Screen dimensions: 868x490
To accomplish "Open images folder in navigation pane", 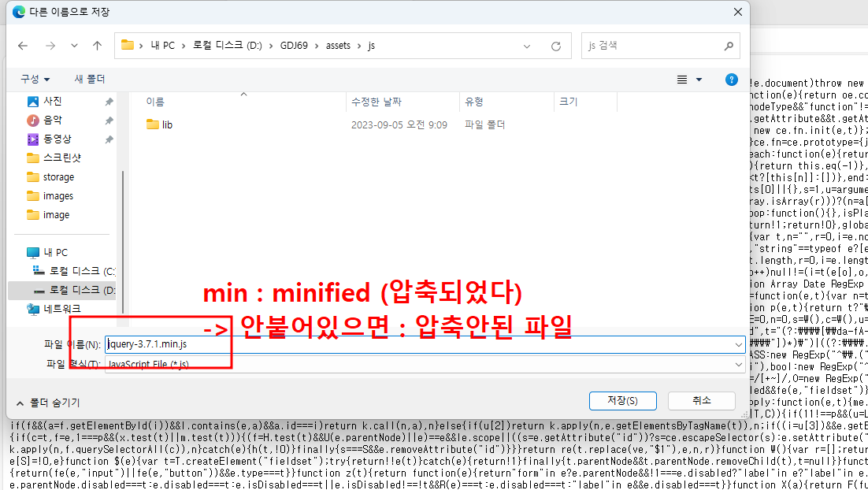I will (x=57, y=196).
